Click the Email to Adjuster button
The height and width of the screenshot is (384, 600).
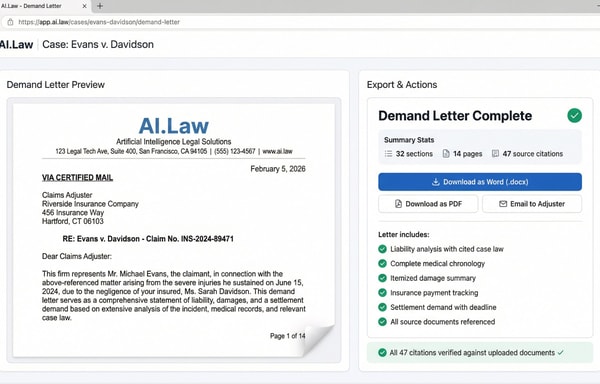click(532, 204)
